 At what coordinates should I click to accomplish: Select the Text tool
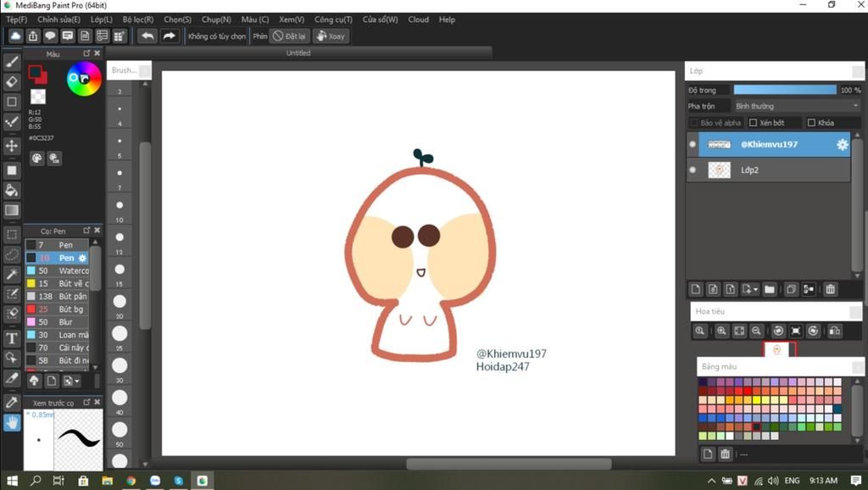[x=12, y=338]
